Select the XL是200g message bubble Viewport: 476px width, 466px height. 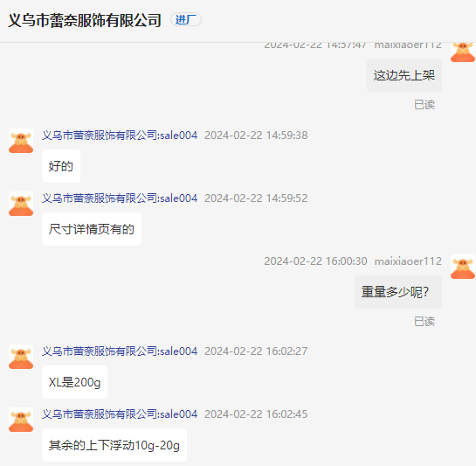click(x=75, y=382)
